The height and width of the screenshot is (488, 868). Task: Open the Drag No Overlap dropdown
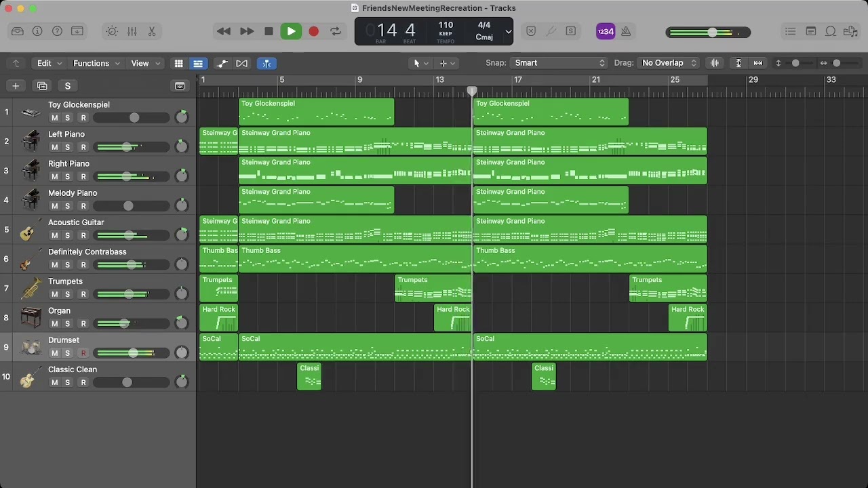coord(668,63)
